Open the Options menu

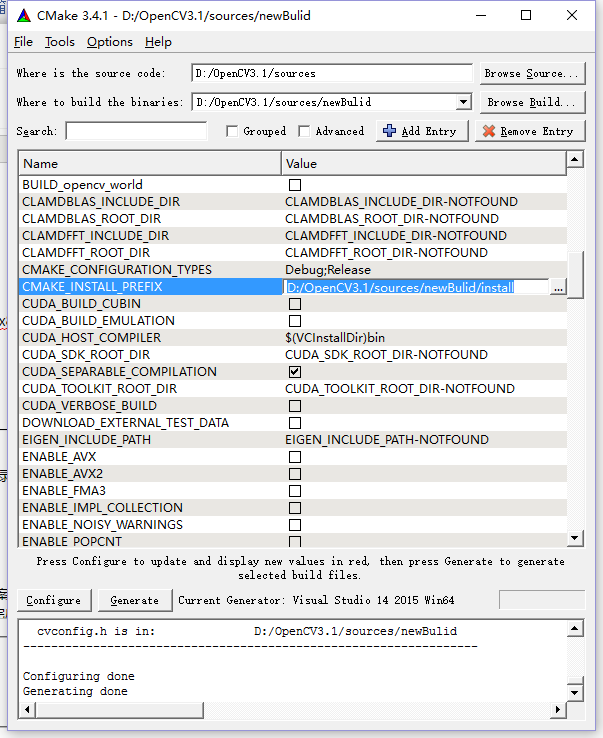pos(110,42)
